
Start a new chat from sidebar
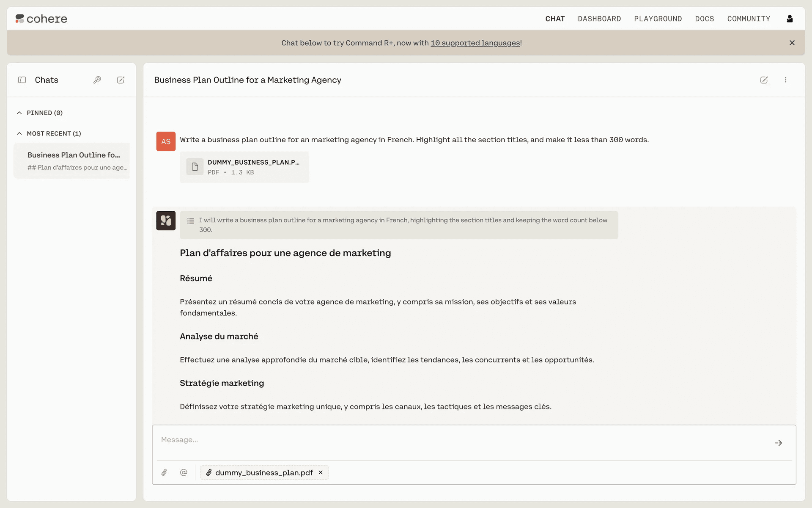(121, 80)
